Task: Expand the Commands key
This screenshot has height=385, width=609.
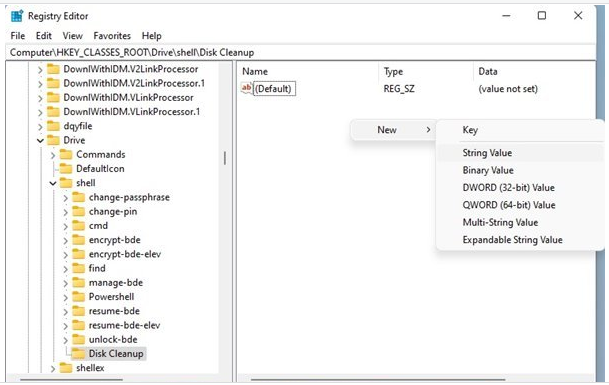Action: point(53,155)
